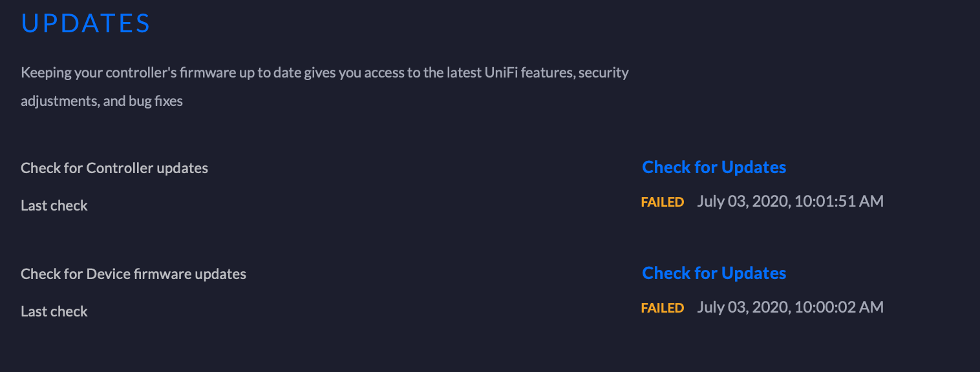Click the UPDATES section heading
980x372 pixels.
[x=86, y=23]
